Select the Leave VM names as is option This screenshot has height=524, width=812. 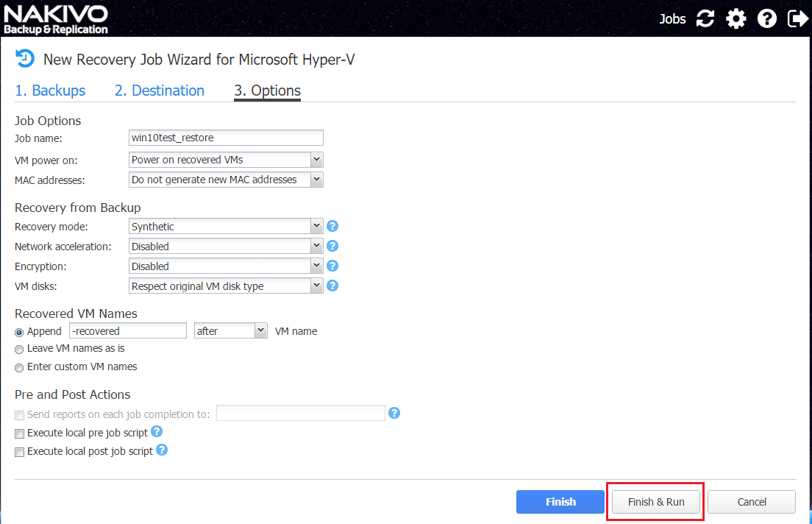click(x=19, y=349)
